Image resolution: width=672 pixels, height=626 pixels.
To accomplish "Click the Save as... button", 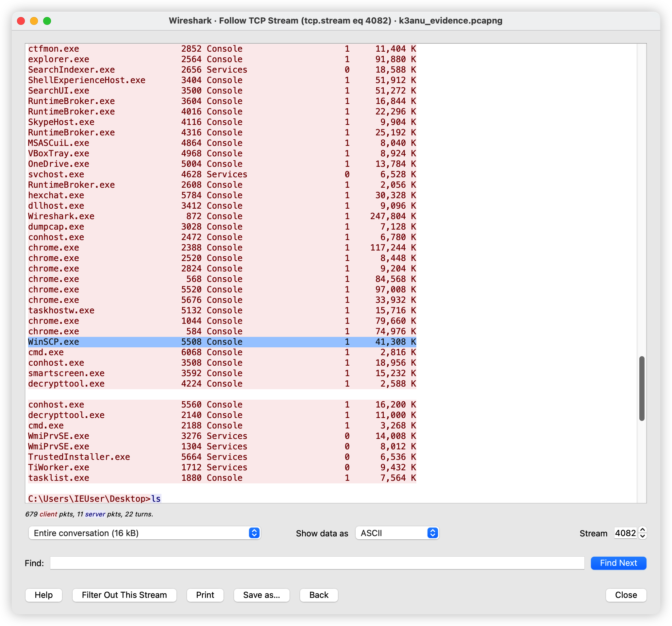I will [x=261, y=595].
